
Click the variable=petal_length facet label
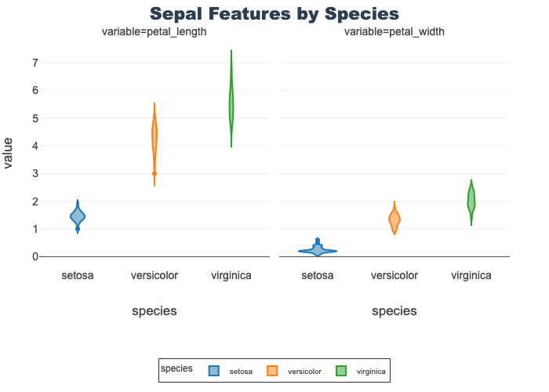point(155,32)
